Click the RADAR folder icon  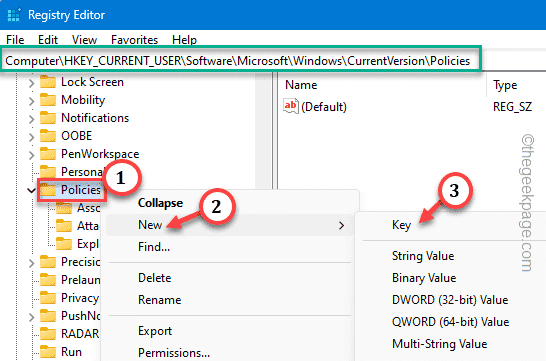tap(48, 334)
